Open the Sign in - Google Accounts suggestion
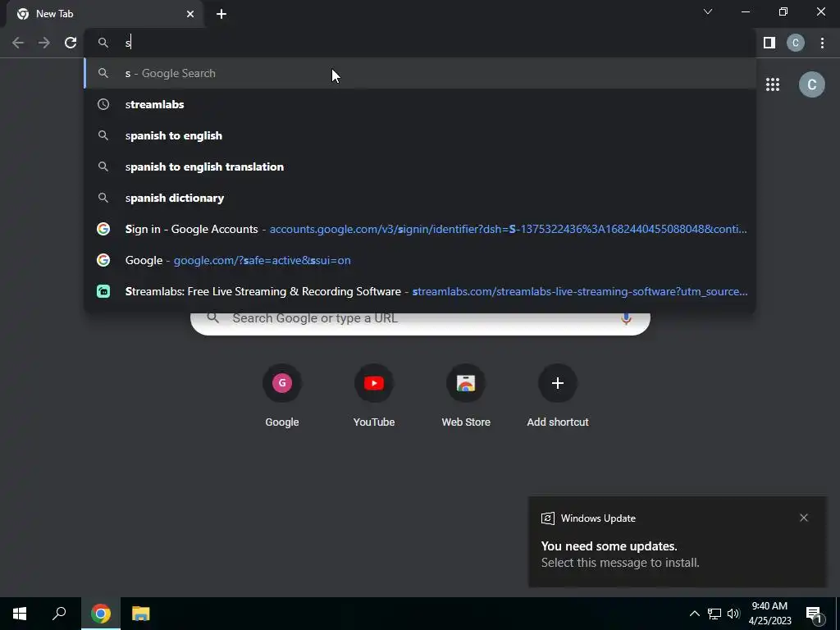This screenshot has width=840, height=630. (420, 229)
